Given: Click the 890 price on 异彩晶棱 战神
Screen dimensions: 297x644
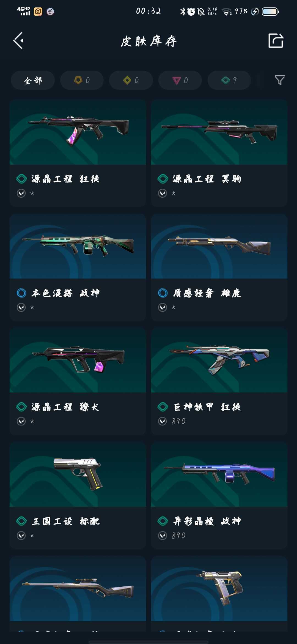Looking at the screenshot, I should 178,536.
